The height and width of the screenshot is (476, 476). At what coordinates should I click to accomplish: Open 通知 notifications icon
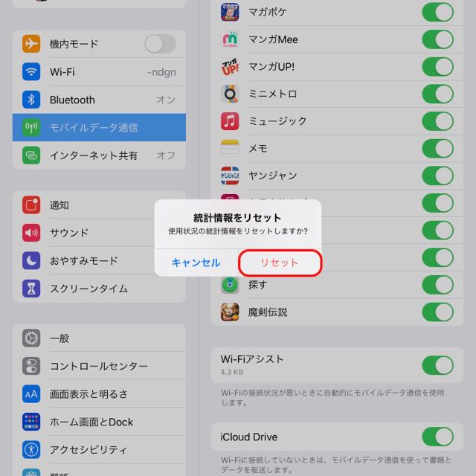tap(31, 205)
